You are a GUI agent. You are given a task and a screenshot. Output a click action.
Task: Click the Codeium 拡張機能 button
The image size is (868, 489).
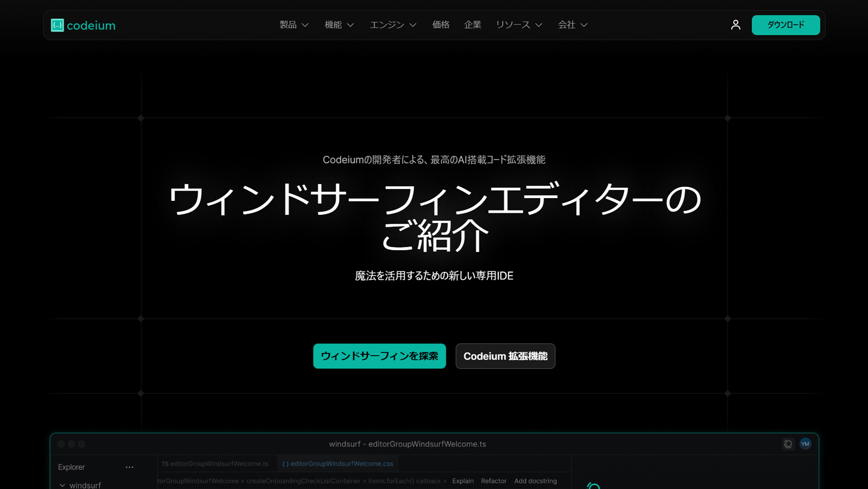coord(505,356)
